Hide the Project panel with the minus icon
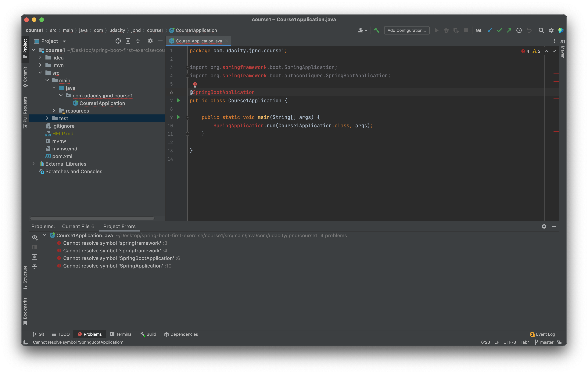This screenshot has width=588, height=374. coord(160,41)
